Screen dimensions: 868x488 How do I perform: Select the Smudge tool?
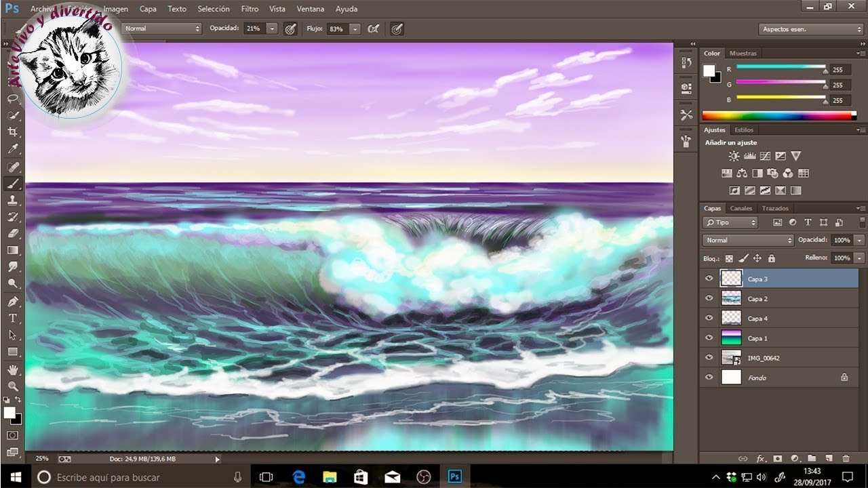12,267
